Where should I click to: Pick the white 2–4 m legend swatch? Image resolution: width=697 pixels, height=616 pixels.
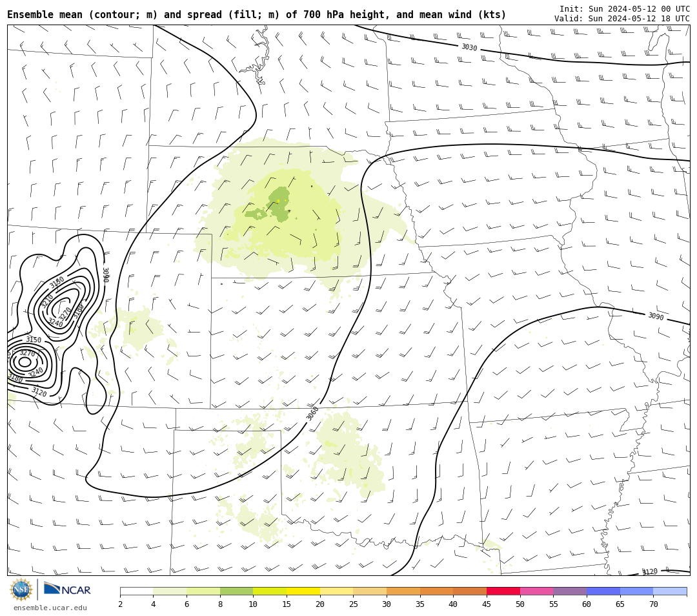click(x=136, y=591)
